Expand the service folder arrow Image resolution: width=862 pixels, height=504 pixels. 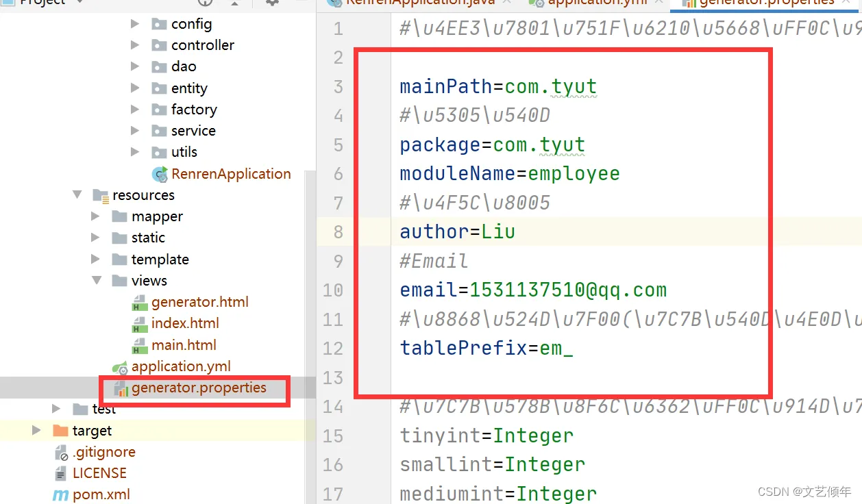135,131
